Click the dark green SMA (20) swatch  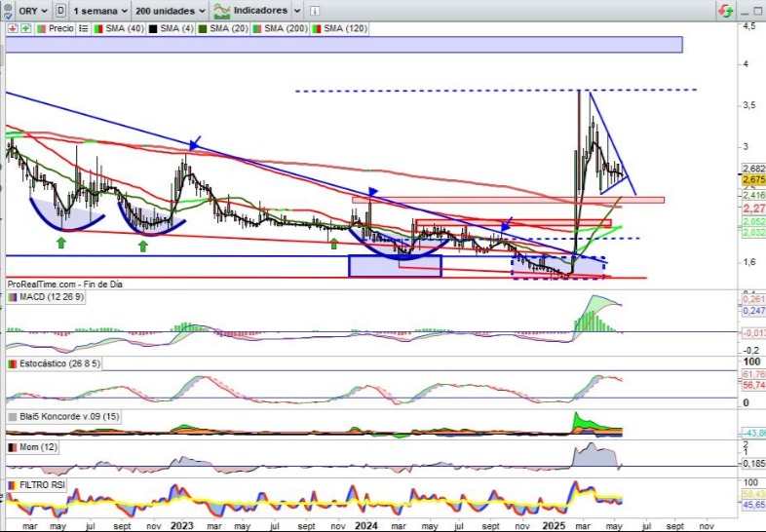[x=203, y=29]
